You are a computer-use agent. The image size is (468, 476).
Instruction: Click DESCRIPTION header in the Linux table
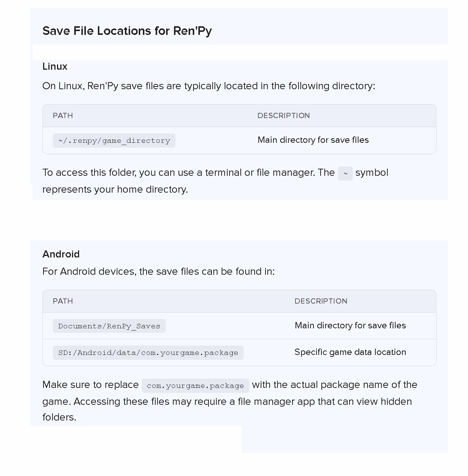tap(283, 115)
